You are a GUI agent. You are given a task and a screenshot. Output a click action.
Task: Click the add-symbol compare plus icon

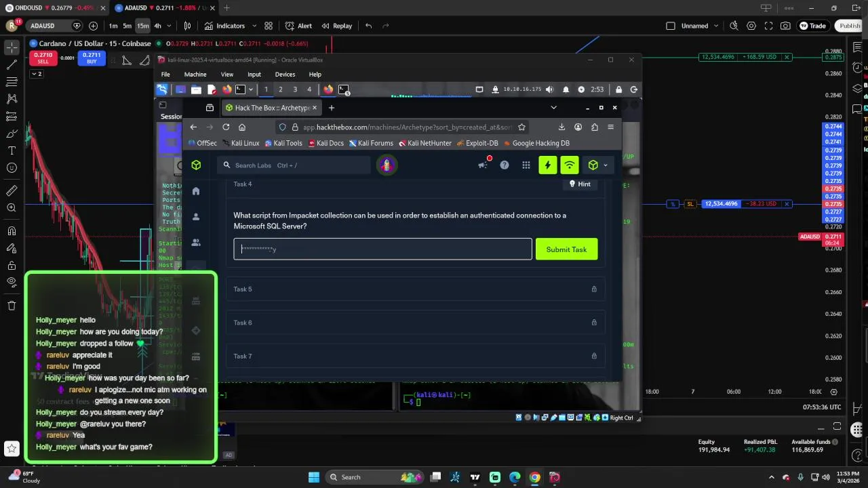click(x=93, y=26)
